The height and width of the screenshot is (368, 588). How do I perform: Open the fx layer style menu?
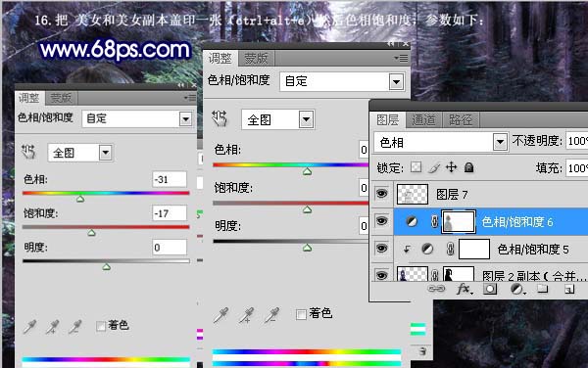tap(465, 289)
